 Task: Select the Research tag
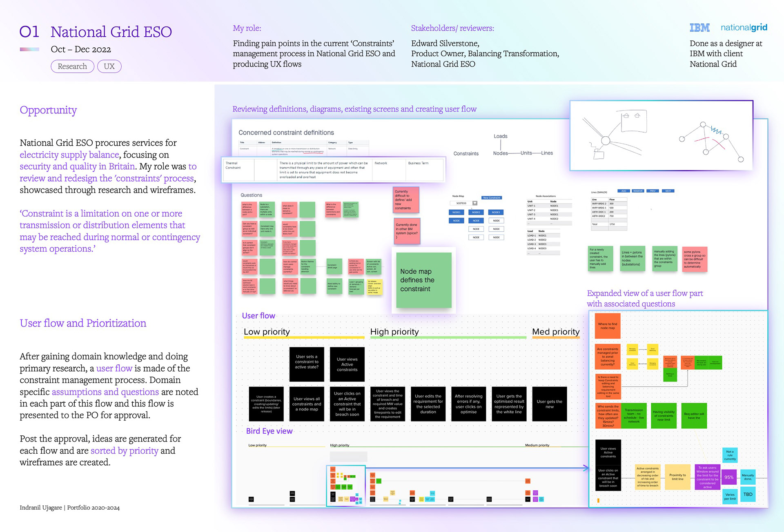[x=72, y=66]
